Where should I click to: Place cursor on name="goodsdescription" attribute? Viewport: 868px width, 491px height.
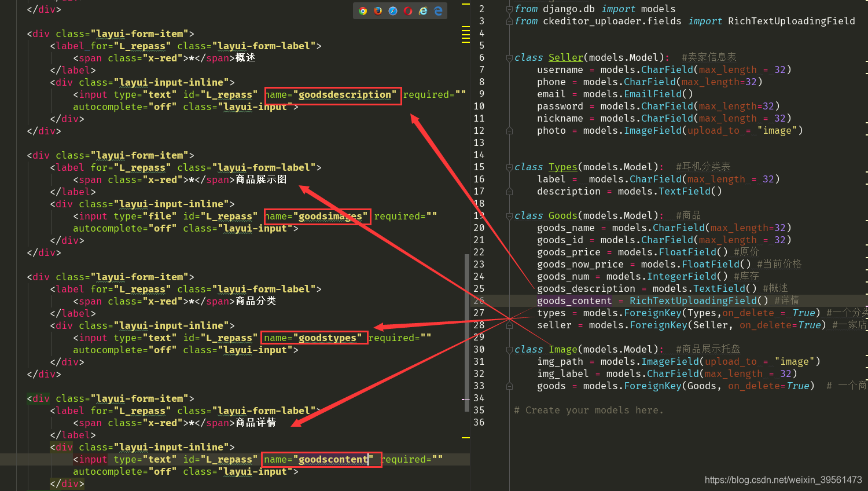point(331,95)
